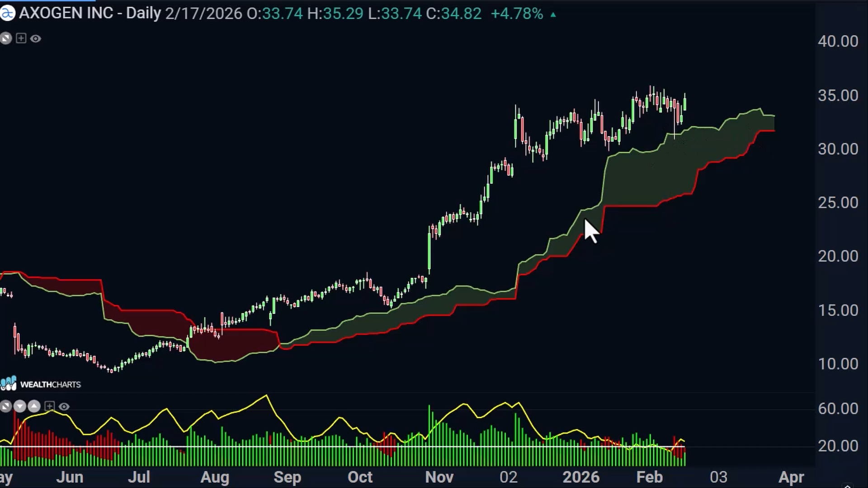Click AXOGEN INC - Daily chart title

[x=90, y=14]
